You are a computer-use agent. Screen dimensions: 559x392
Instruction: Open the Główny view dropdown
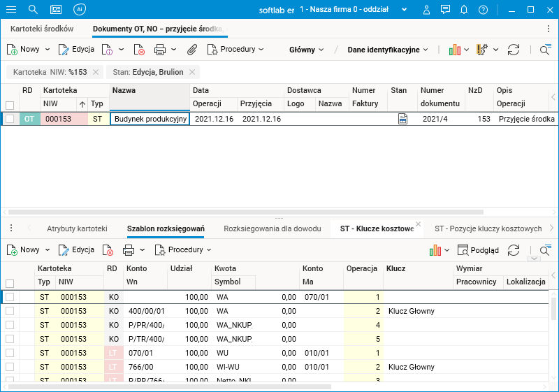[307, 50]
